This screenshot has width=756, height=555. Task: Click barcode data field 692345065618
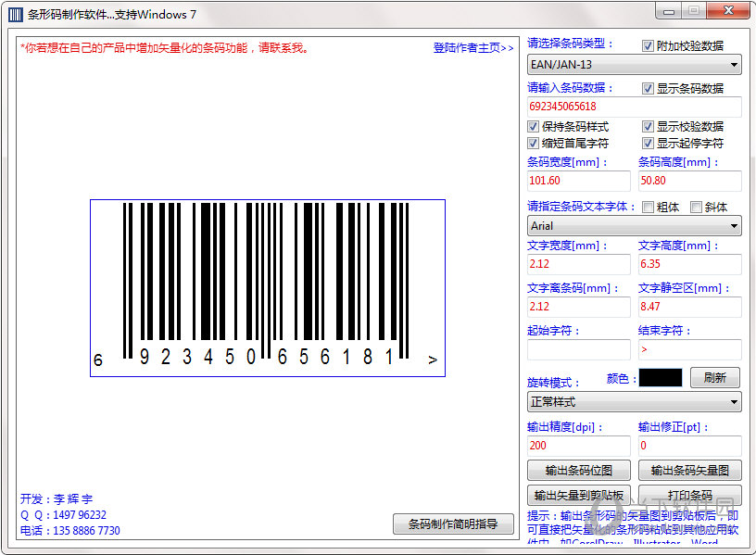[x=635, y=107]
